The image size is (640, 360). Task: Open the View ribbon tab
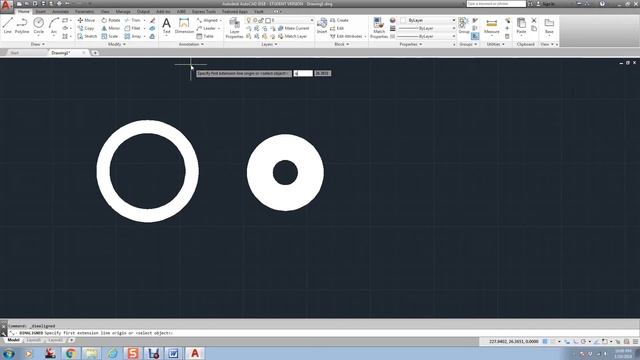click(105, 11)
